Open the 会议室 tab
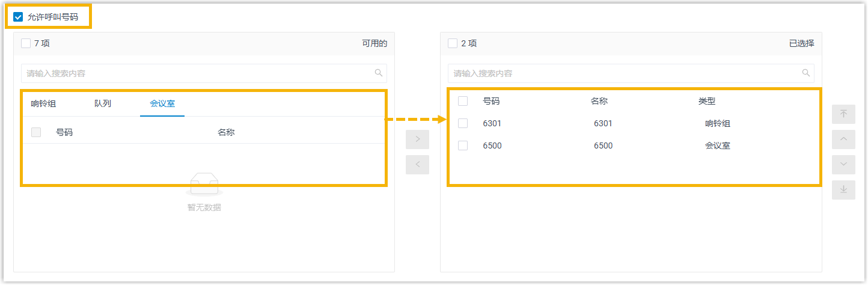 tap(162, 103)
